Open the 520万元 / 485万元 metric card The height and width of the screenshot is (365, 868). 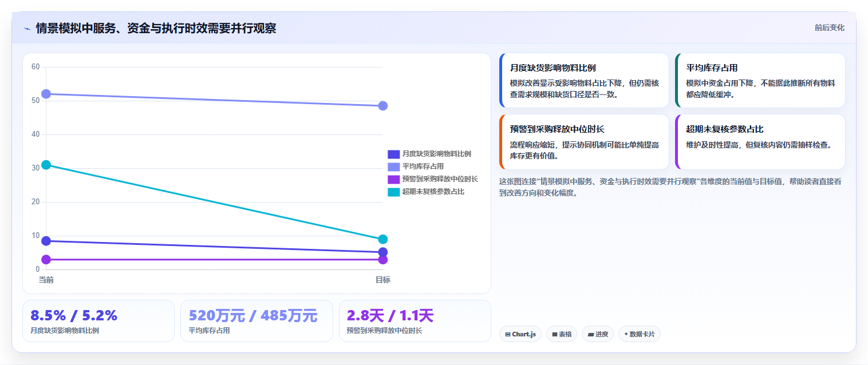click(x=257, y=321)
